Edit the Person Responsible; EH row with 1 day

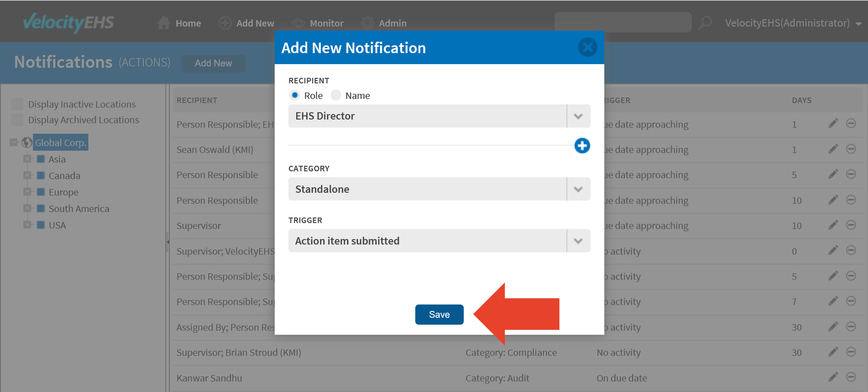[x=833, y=124]
